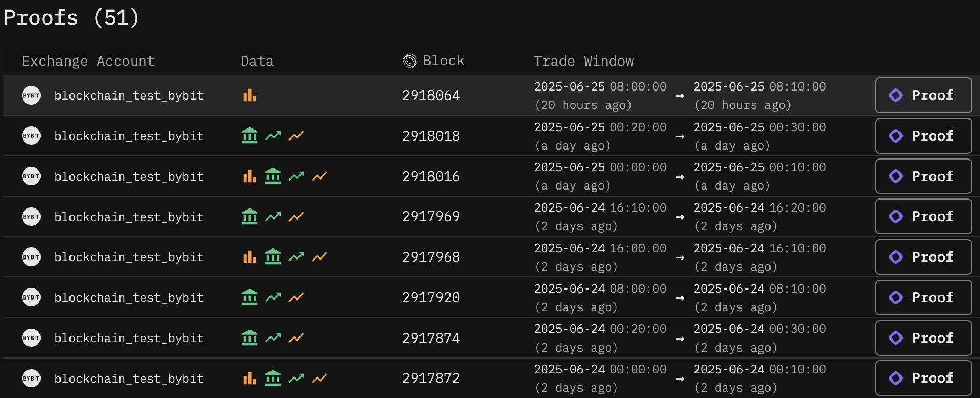Click the Trade Window column header
980x398 pixels.
point(584,61)
